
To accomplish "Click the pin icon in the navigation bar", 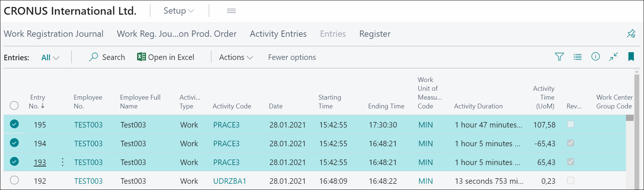I will click(x=631, y=33).
